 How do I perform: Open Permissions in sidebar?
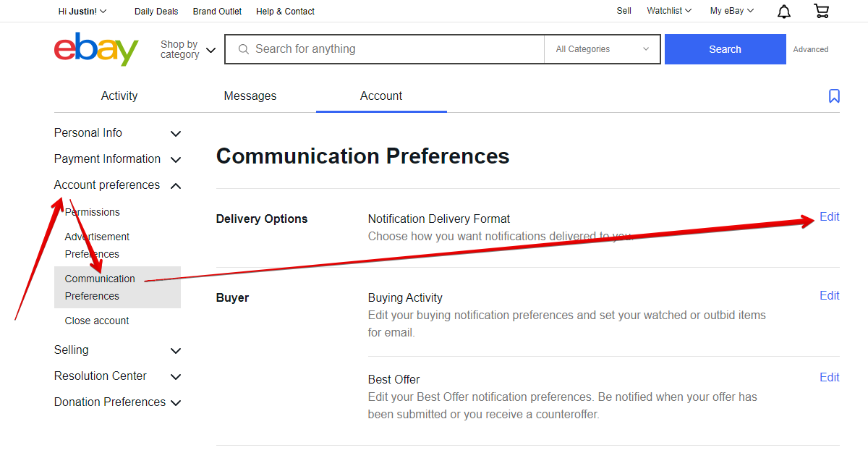[x=93, y=212]
